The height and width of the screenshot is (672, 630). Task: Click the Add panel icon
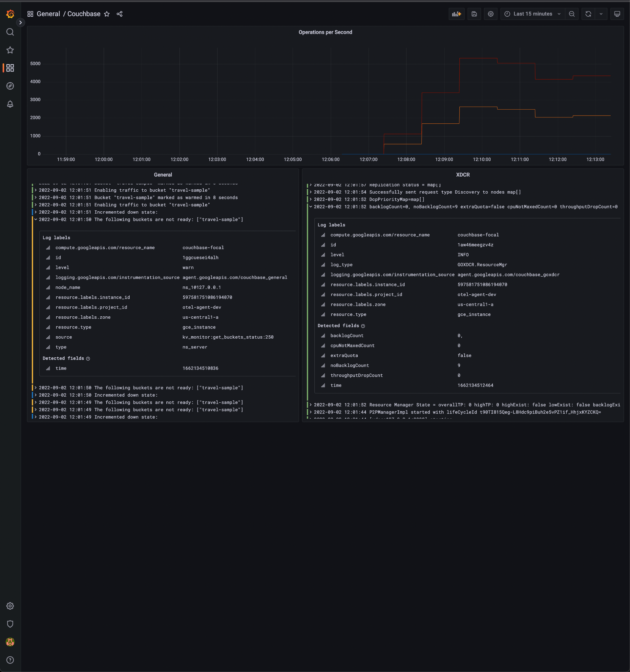456,14
